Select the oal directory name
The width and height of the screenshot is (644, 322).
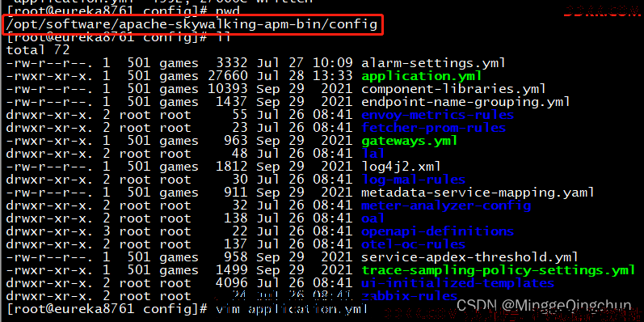click(373, 218)
